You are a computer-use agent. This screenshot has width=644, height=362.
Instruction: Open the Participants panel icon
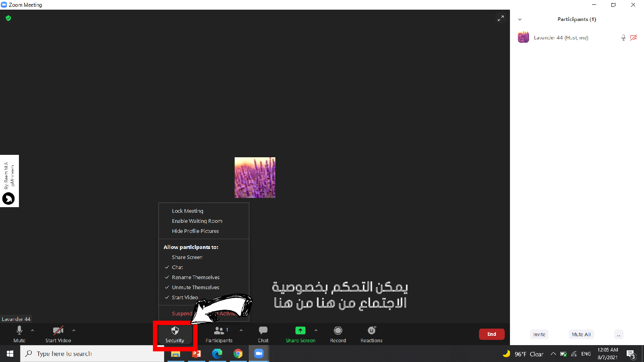(219, 331)
